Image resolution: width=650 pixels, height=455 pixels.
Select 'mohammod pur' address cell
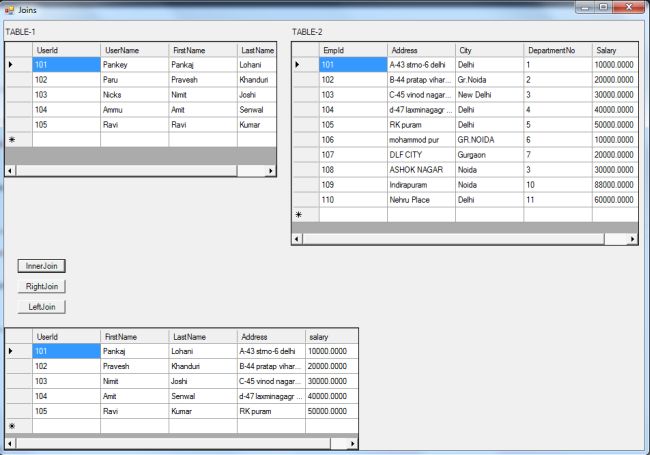(421, 140)
